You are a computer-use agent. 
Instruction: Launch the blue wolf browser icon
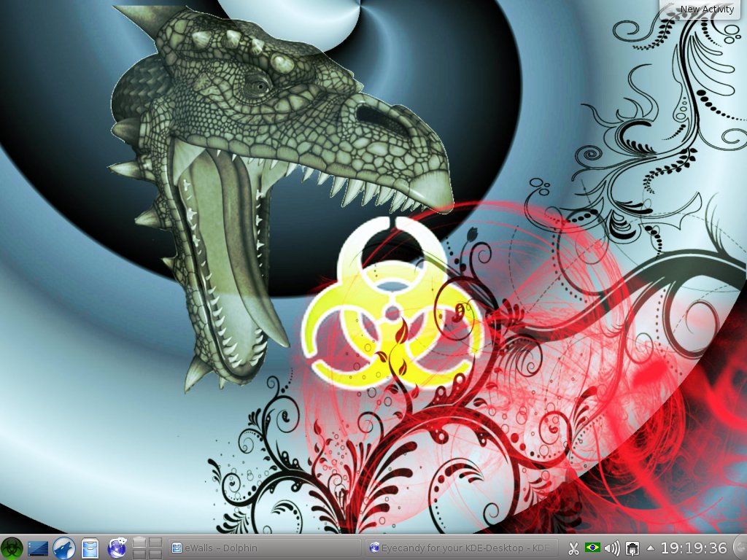coord(64,548)
